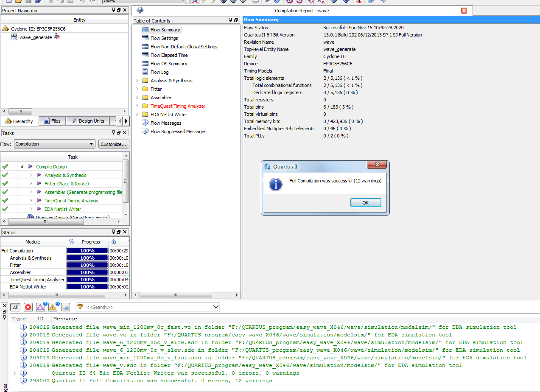Click play icon beside Analysis & Synthesis task

point(39,175)
